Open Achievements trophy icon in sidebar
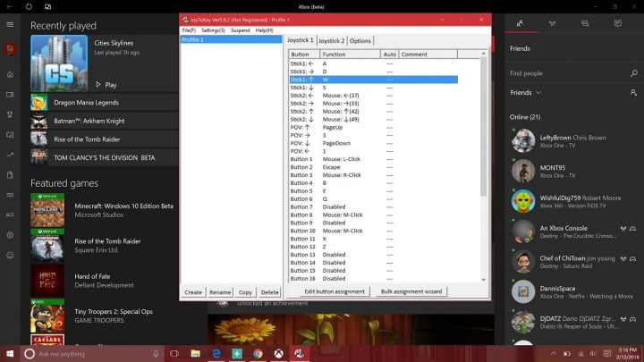This screenshot has height=362, width=644. coord(10,114)
